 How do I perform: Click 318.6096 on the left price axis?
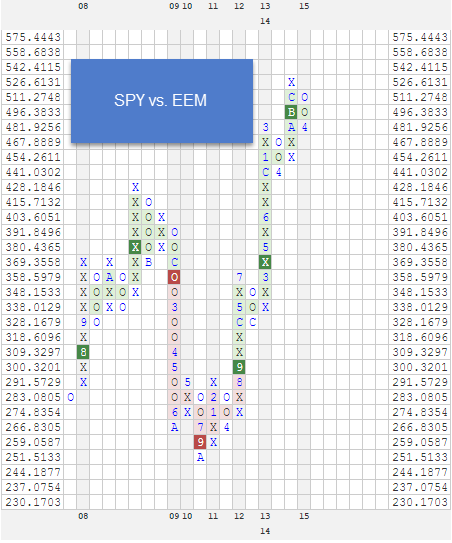coord(33,337)
